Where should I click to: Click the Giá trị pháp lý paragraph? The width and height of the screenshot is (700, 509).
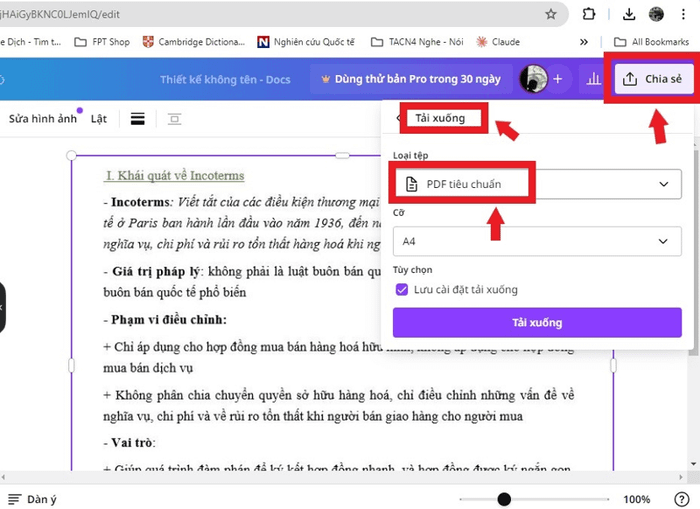pos(243,282)
